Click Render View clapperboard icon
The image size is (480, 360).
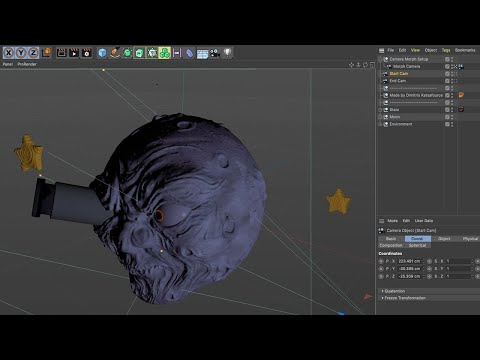[62, 53]
